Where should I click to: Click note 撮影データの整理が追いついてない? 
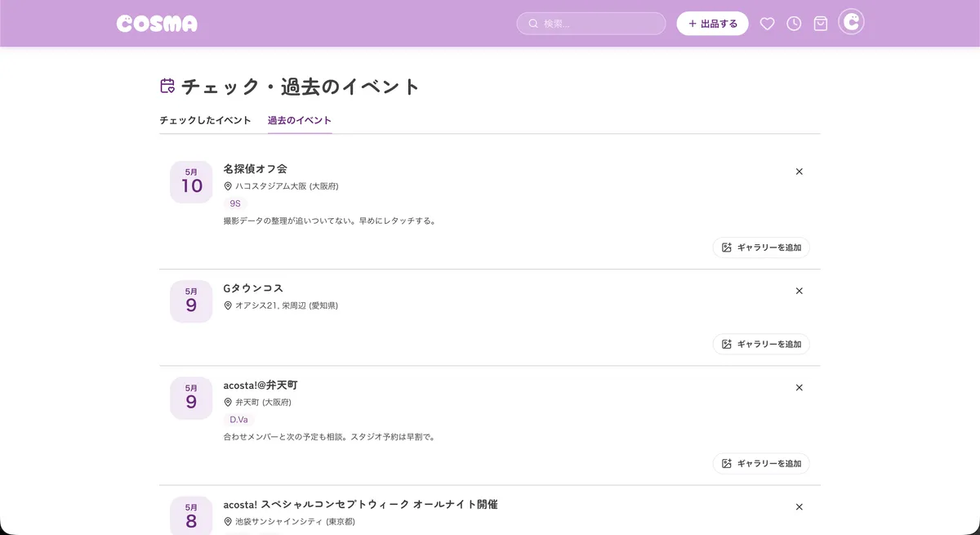pos(329,221)
